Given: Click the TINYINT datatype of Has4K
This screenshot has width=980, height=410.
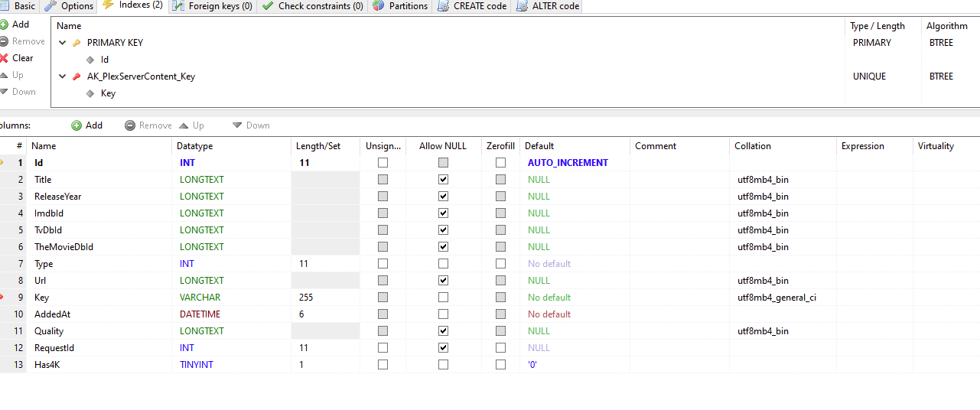Looking at the screenshot, I should pos(197,365).
